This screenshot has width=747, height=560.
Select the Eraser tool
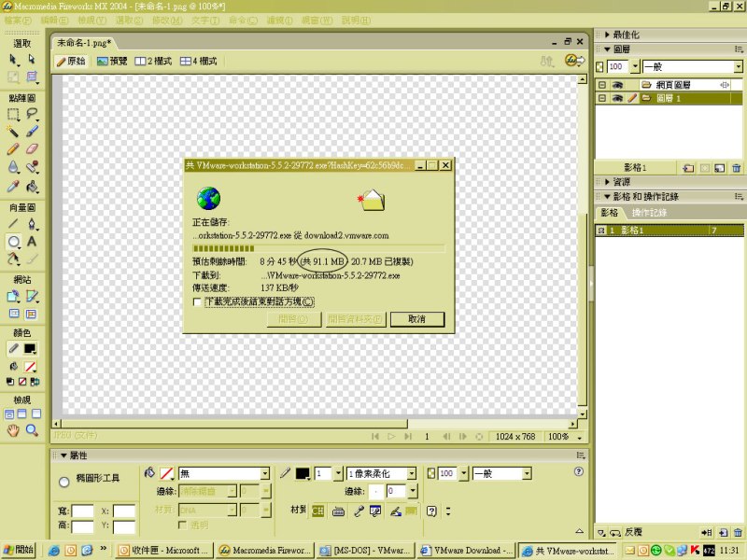click(32, 148)
